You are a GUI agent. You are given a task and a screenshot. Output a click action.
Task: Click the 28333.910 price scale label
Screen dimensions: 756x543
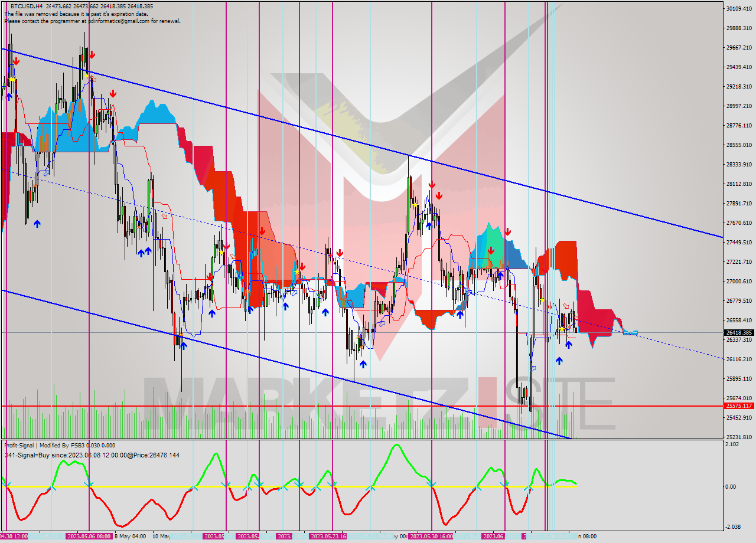click(739, 164)
